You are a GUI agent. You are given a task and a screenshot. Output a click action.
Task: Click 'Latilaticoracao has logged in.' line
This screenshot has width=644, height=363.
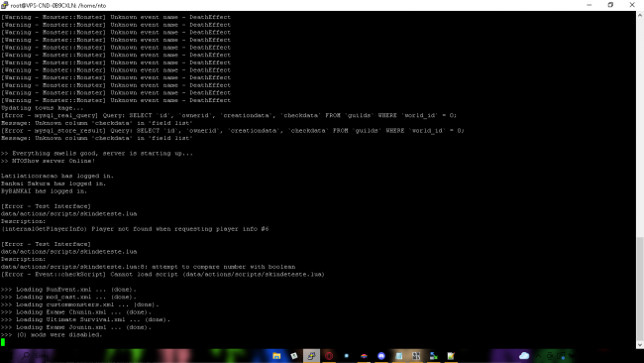pos(57,176)
